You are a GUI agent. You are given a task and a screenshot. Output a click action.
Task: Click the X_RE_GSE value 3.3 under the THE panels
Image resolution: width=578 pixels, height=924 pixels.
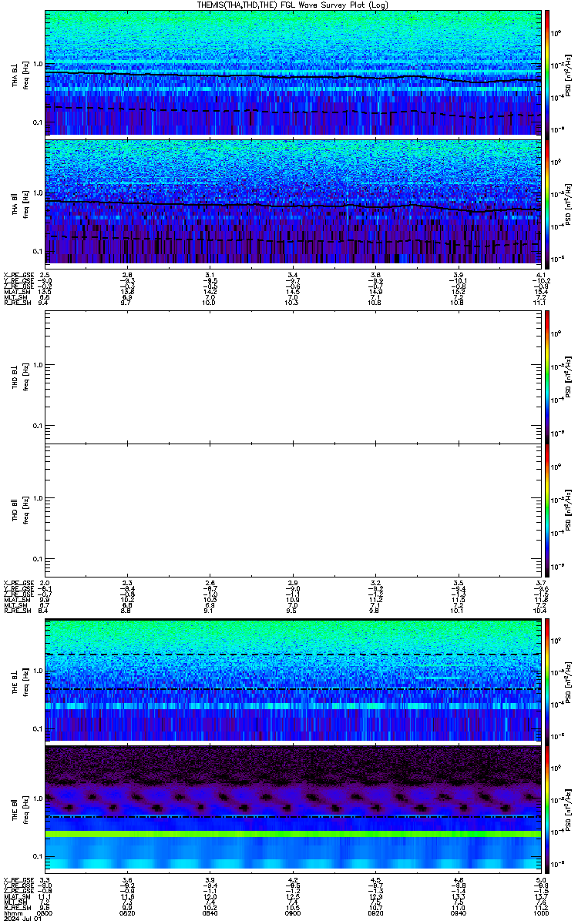45,880
